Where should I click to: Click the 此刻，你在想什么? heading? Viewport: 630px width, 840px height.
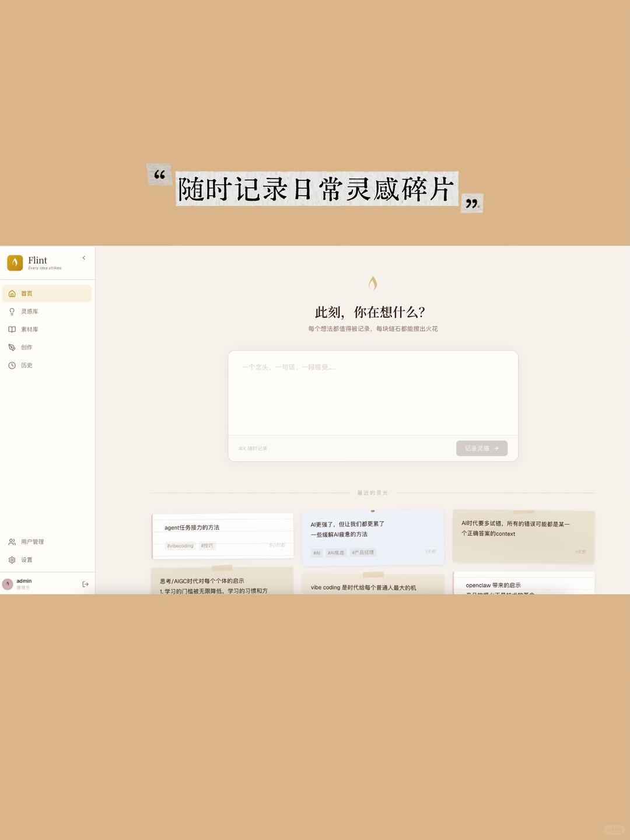(x=370, y=312)
